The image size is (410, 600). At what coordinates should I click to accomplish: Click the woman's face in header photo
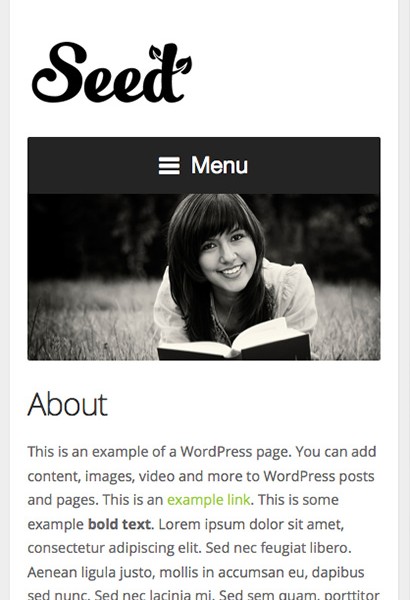coord(228,256)
